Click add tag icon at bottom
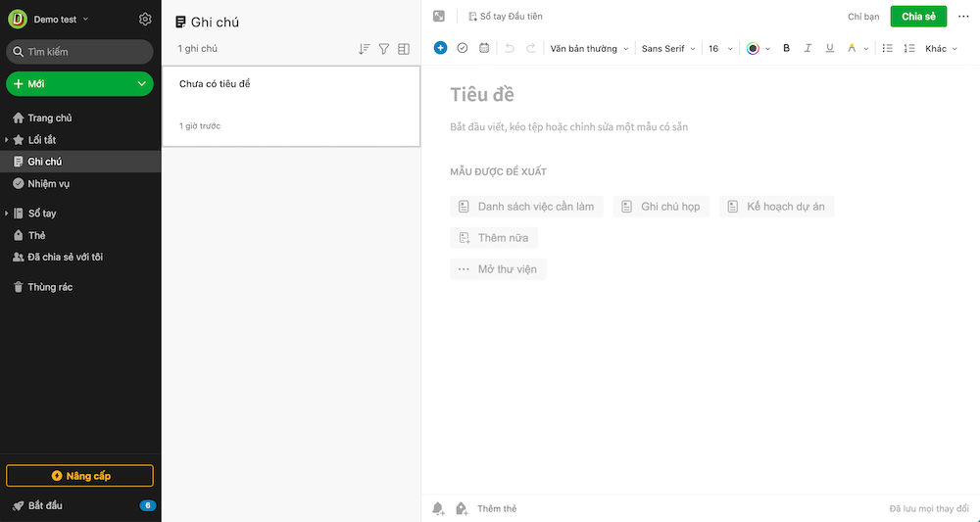This screenshot has height=522, width=980. (462, 508)
